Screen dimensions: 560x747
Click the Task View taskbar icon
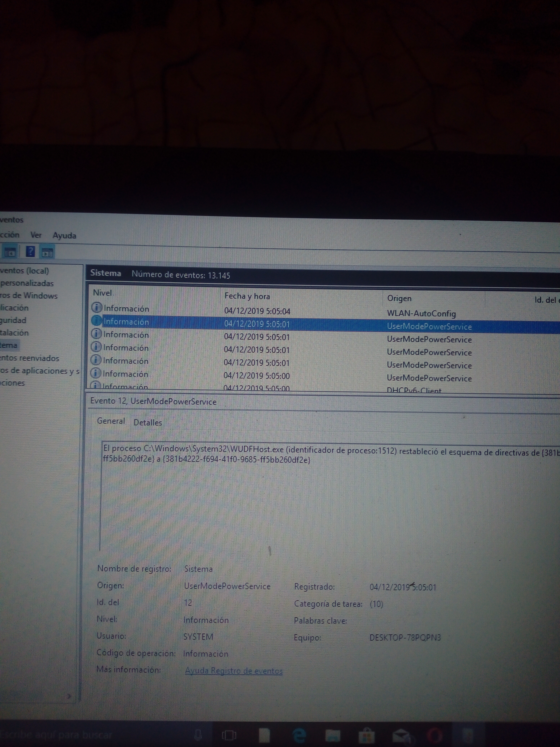coord(229,735)
